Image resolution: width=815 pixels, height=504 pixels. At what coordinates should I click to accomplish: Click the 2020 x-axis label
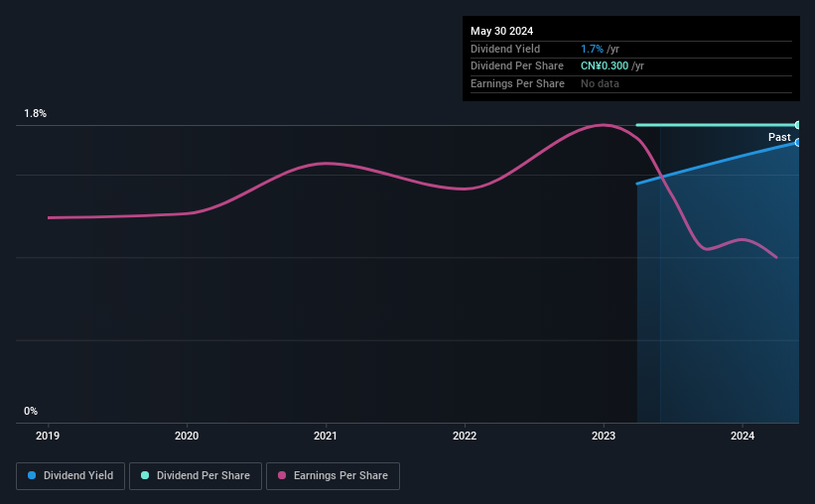187,436
